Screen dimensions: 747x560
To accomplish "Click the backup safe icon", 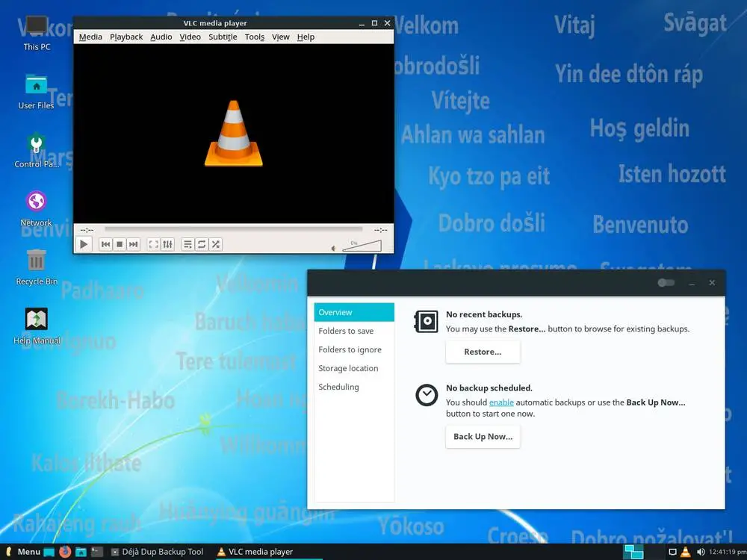I will (x=426, y=321).
